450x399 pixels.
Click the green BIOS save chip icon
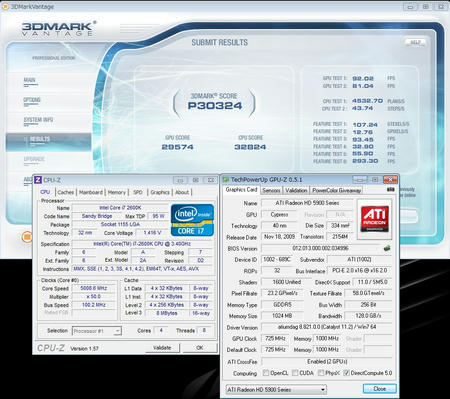(x=387, y=248)
